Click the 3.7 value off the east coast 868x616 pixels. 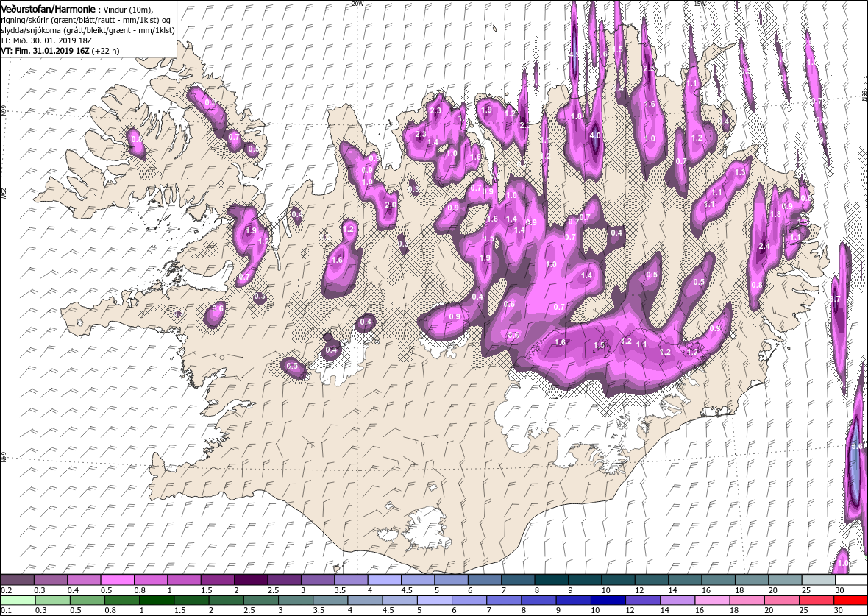coord(836,299)
